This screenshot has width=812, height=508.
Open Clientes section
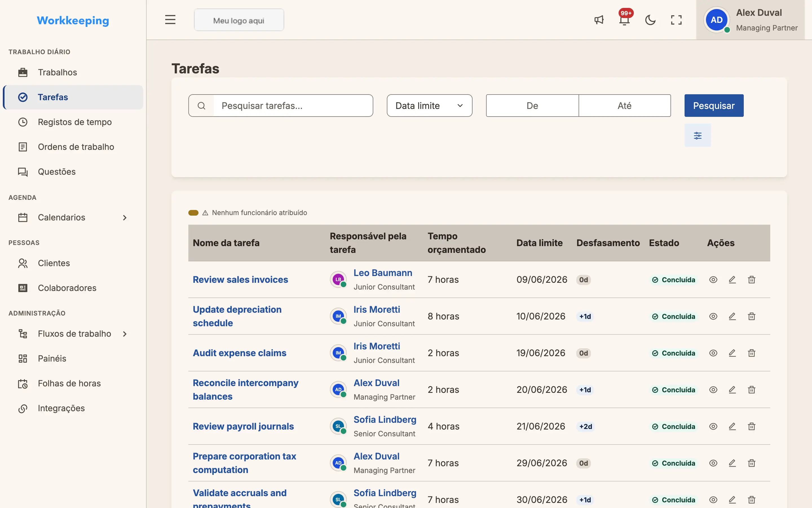[73, 263]
